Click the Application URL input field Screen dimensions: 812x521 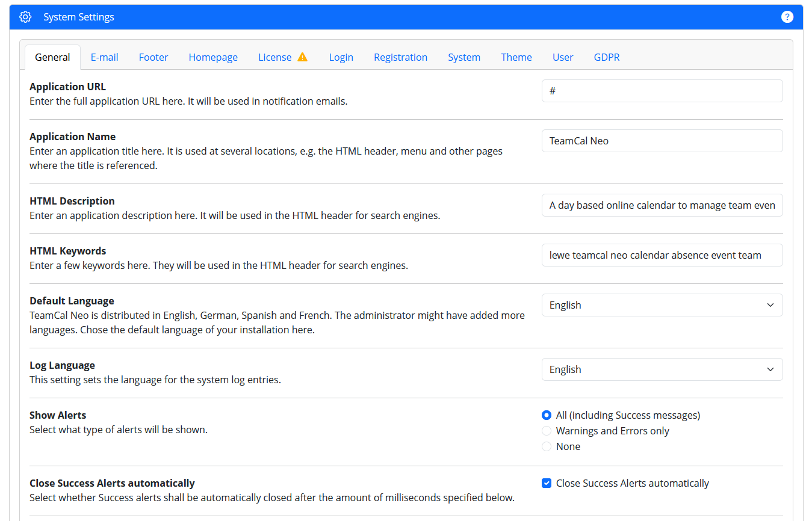click(662, 91)
